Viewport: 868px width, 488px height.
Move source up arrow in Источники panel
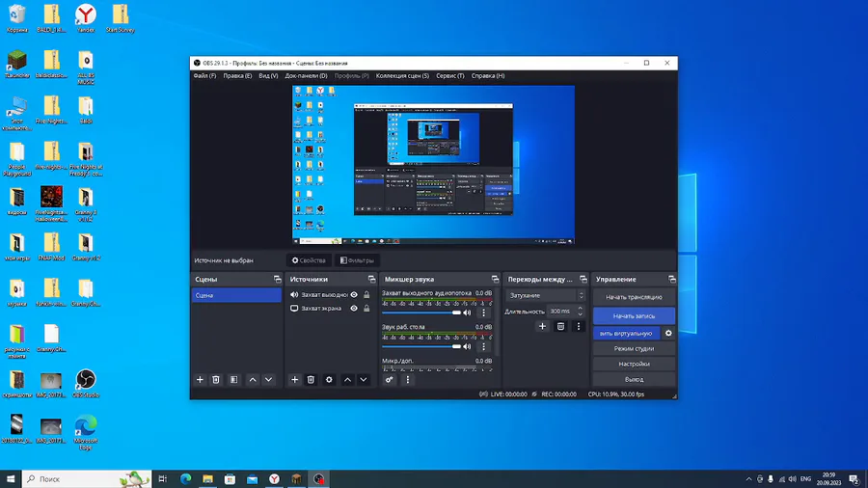347,380
